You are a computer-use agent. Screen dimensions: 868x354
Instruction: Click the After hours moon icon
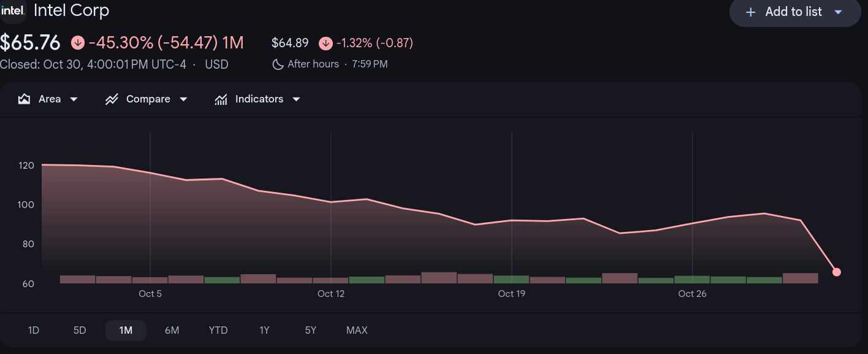click(x=278, y=64)
